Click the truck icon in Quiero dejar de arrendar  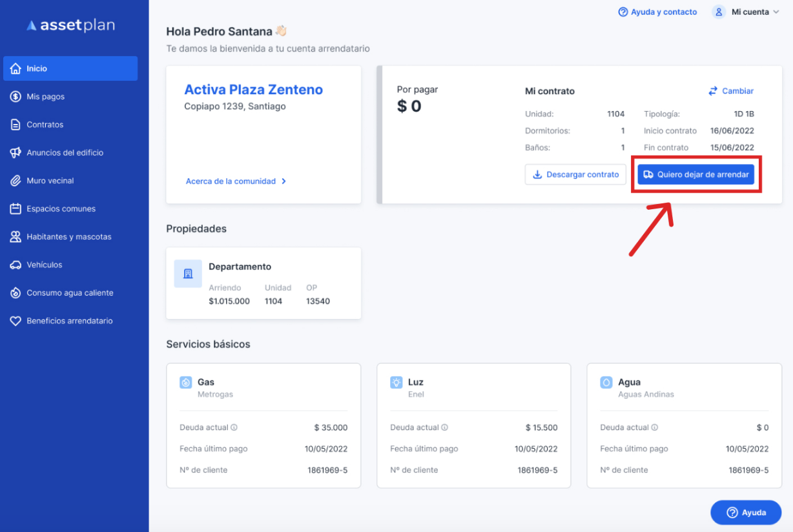point(649,174)
